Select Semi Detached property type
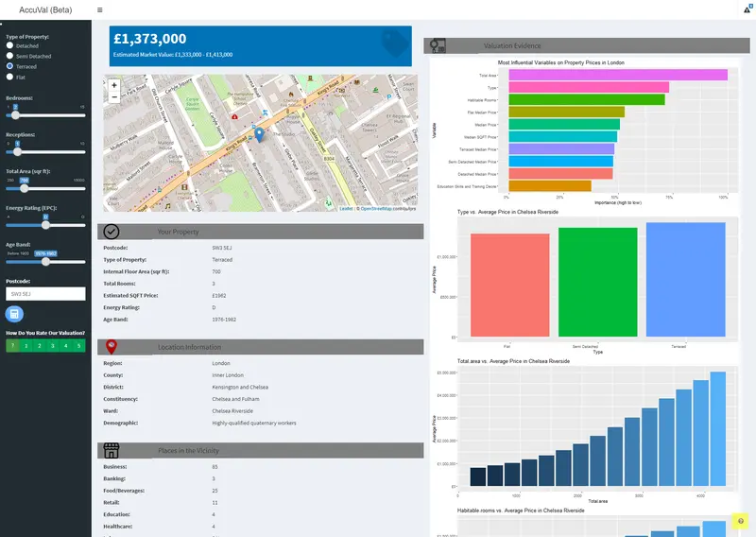756x537 pixels. pyautogui.click(x=9, y=56)
